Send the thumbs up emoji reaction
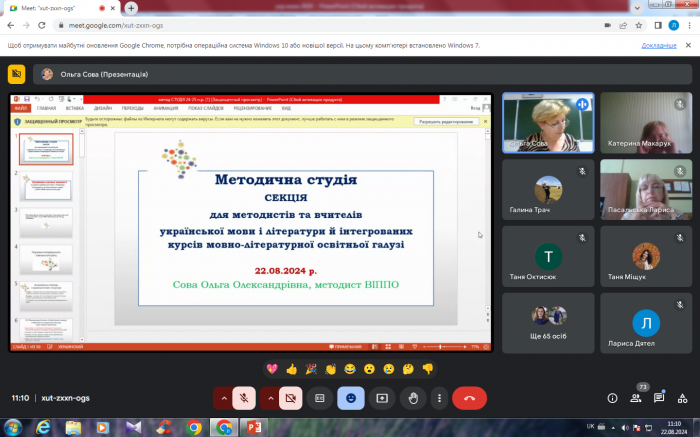This screenshot has height=437, width=700. 292,368
